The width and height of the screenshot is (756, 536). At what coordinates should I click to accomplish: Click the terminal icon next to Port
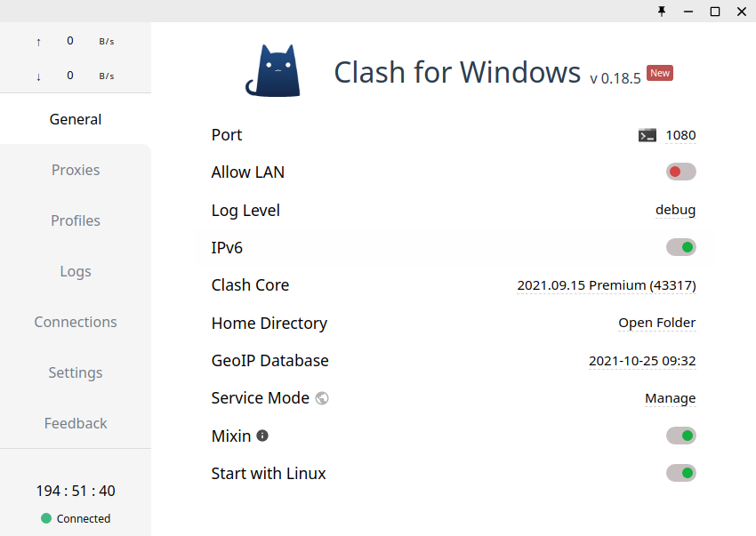click(x=647, y=135)
